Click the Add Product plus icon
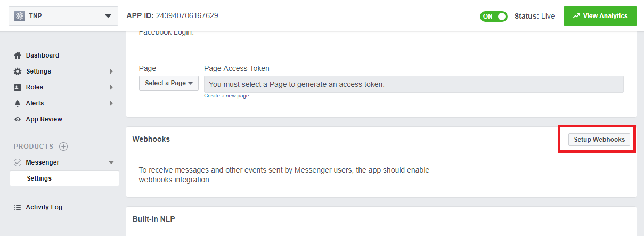Screen dimensions: 644x236 pos(63,147)
